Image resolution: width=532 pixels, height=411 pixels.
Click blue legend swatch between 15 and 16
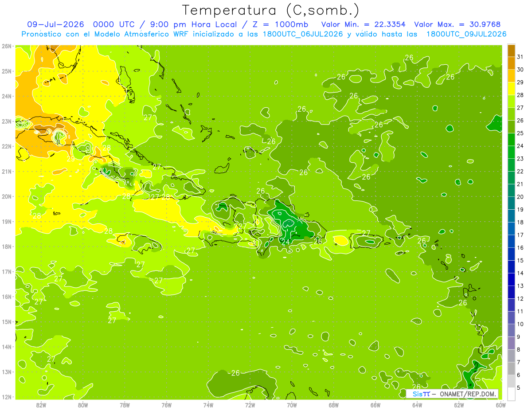click(x=511, y=254)
